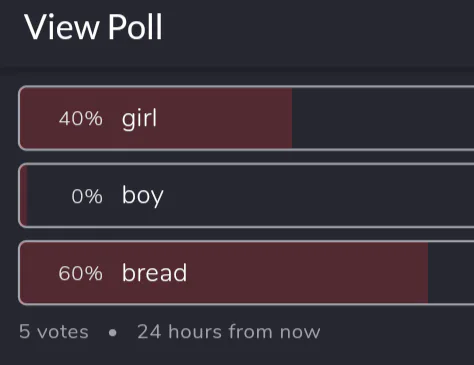Click the 40% percentage label

(x=81, y=118)
